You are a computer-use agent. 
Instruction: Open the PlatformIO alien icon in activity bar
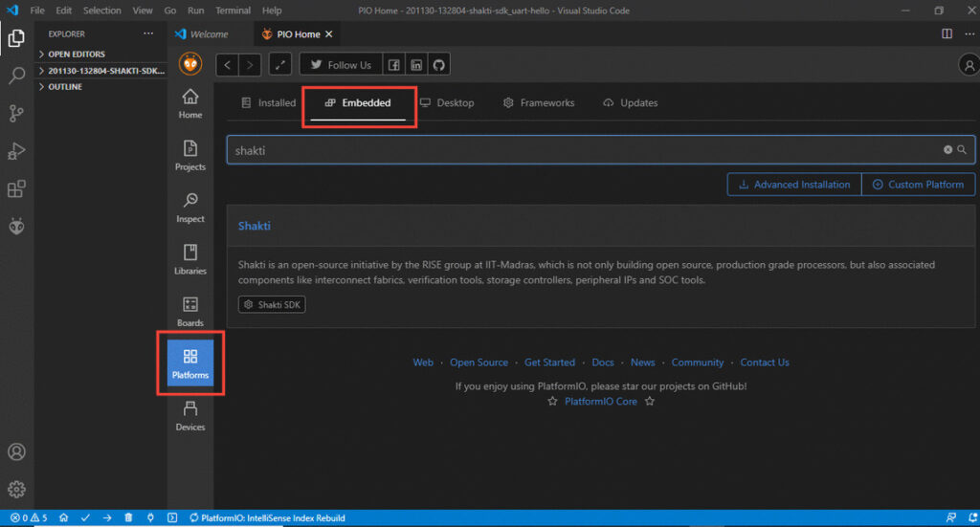16,226
